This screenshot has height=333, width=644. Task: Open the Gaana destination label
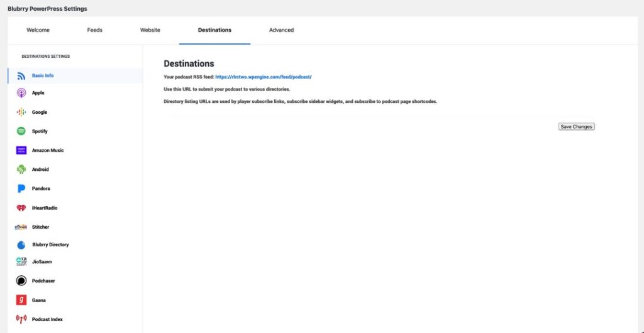pyautogui.click(x=39, y=300)
